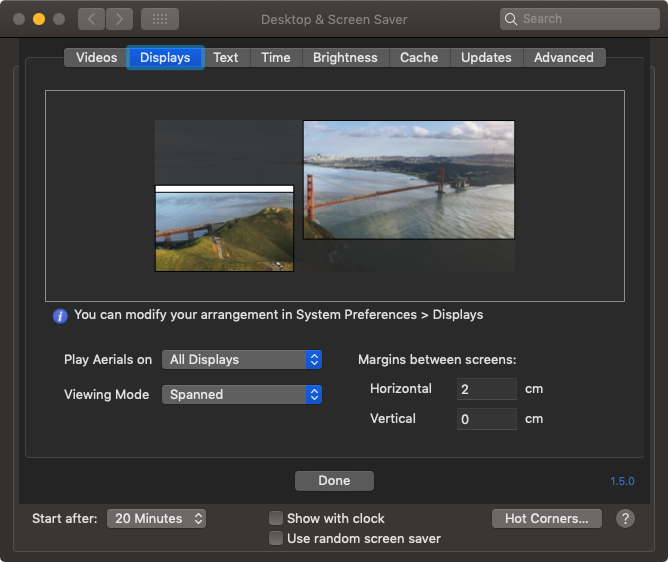Click the 'Margins between screens:' label
668x562 pixels.
pyautogui.click(x=437, y=360)
